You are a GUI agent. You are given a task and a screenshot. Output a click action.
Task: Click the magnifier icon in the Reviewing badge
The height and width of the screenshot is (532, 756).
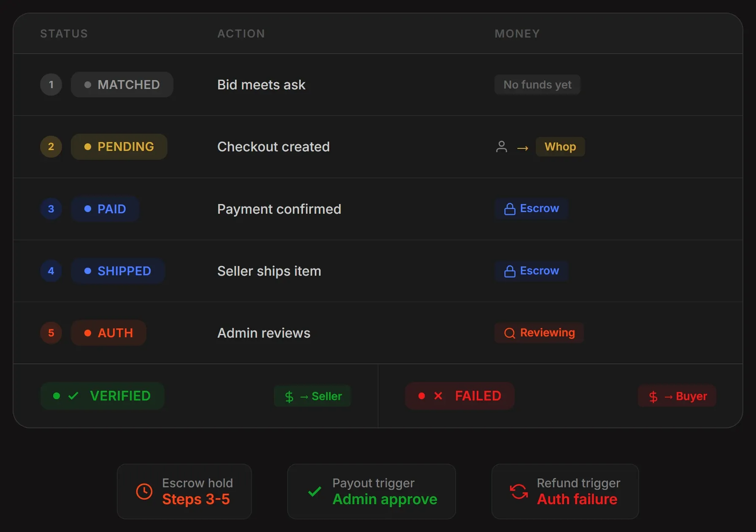(x=509, y=333)
